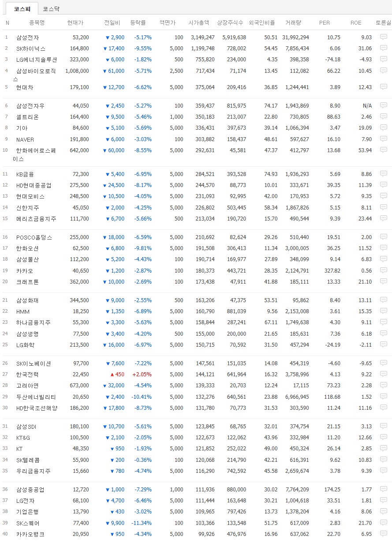Screen dimensions: 392x543
Task: Open discussion room icon for HD현대중공업
Action: click(x=383, y=185)
